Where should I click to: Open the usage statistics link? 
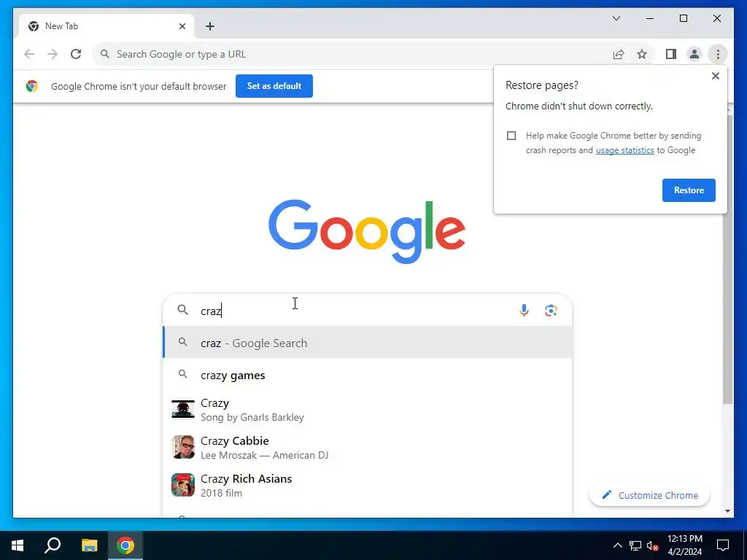click(x=624, y=150)
